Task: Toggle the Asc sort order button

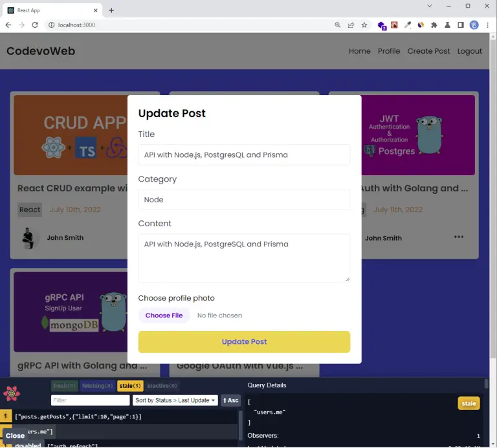Action: pos(230,400)
